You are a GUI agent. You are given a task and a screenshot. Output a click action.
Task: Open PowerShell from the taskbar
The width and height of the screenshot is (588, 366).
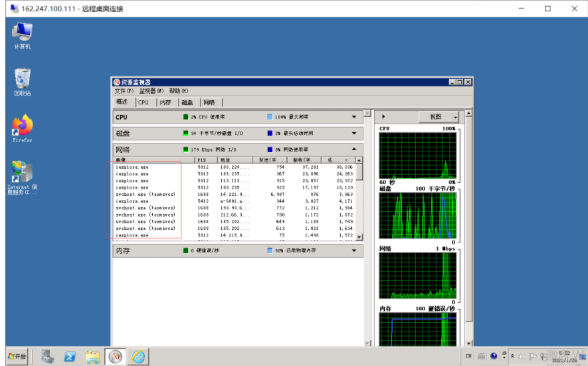pyautogui.click(x=70, y=357)
